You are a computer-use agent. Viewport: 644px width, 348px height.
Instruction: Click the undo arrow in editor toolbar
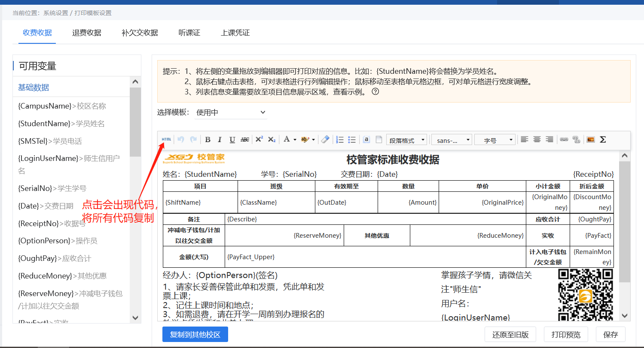coord(181,139)
